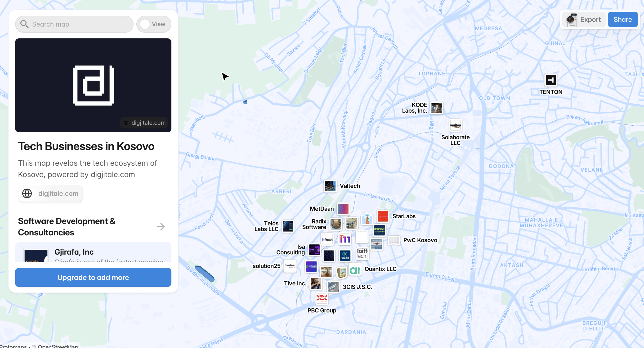Open the StarLabs red logo marker

pos(383,217)
